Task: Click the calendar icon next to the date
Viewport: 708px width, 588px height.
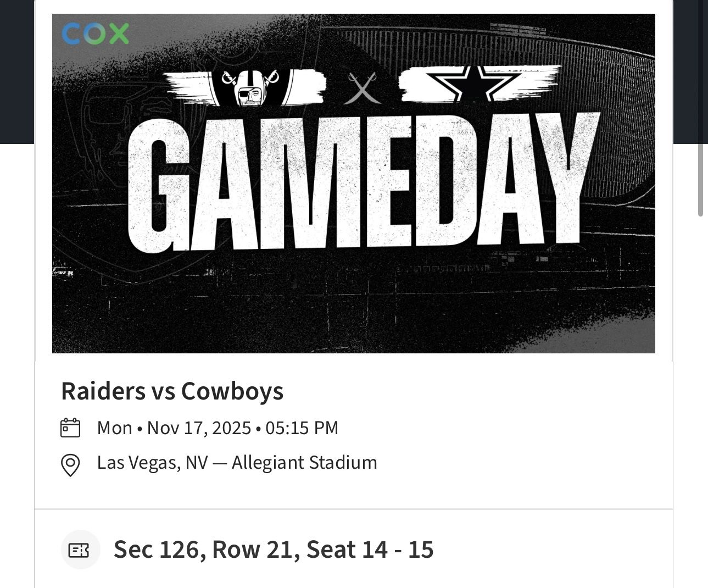Action: [70, 427]
